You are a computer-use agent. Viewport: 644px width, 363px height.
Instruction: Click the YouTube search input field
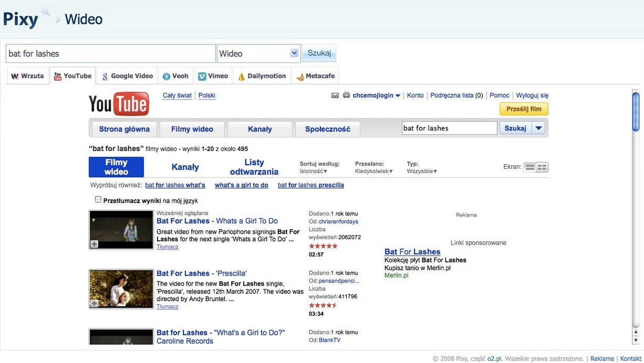coord(450,128)
